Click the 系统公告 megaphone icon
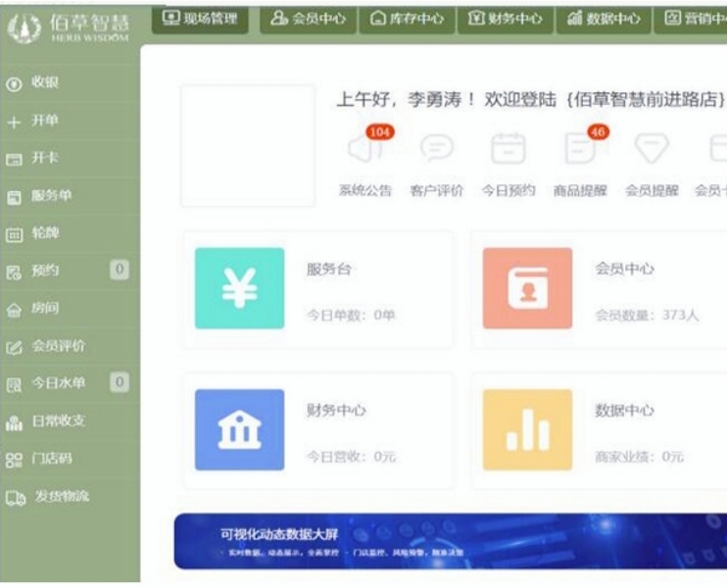 click(x=364, y=149)
